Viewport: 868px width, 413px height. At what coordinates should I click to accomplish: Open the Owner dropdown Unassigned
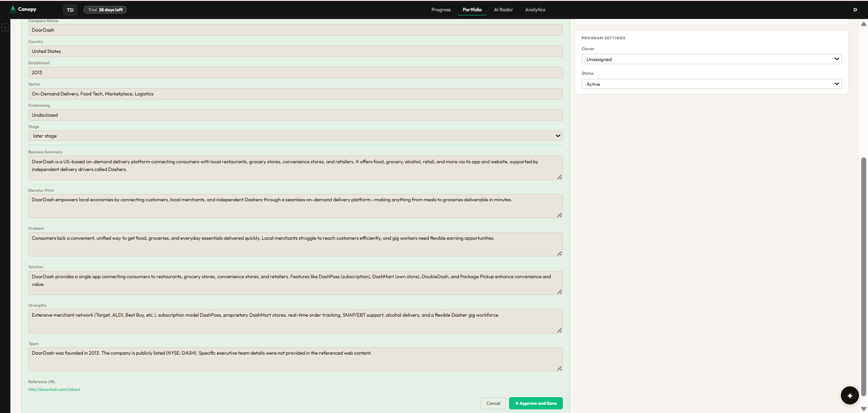pyautogui.click(x=711, y=59)
